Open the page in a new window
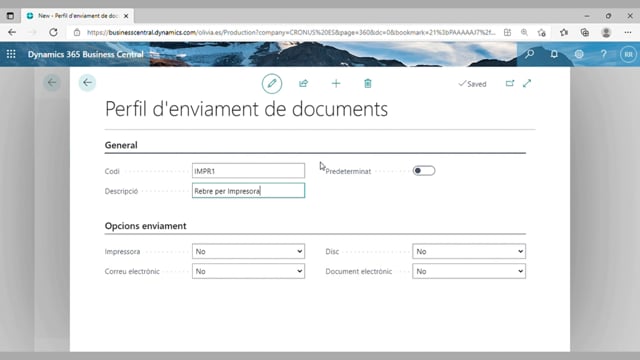The width and height of the screenshot is (640, 360). (510, 83)
